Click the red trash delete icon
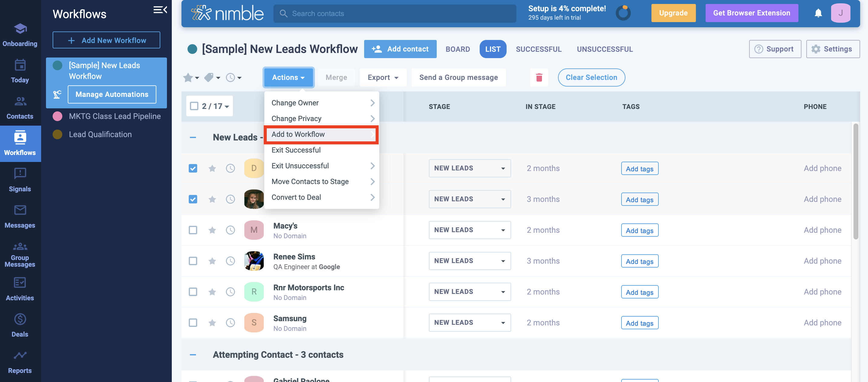Screen dimensions: 868x382 (x=539, y=77)
